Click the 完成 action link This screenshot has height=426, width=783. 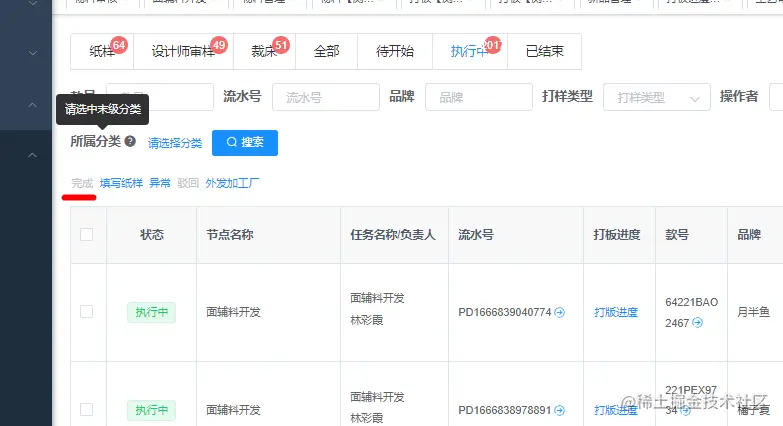(82, 183)
